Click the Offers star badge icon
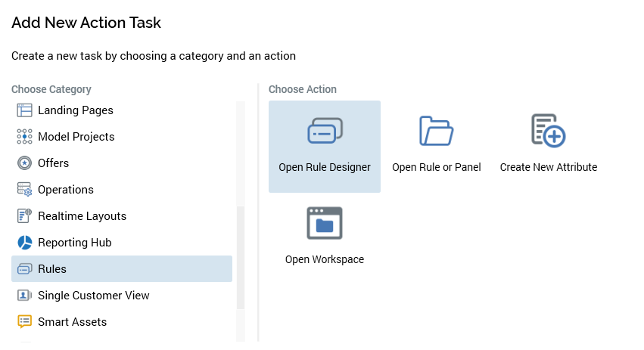This screenshot has height=350, width=644. 24,163
